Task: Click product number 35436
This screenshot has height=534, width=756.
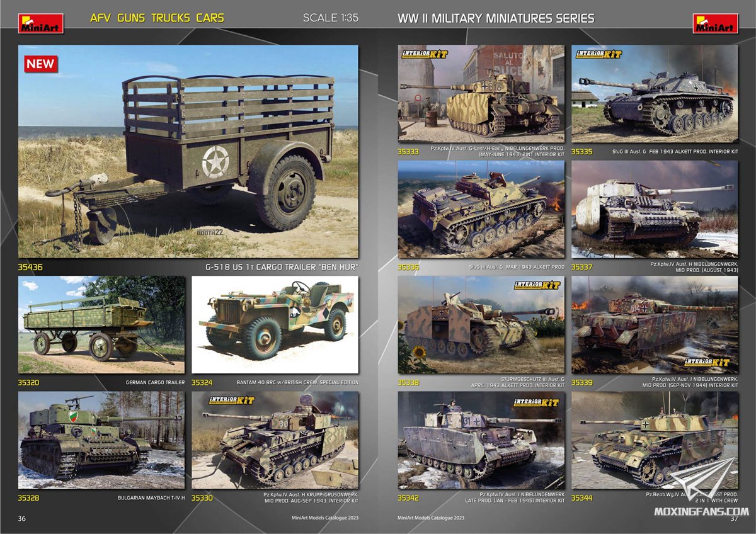Action: pyautogui.click(x=30, y=267)
